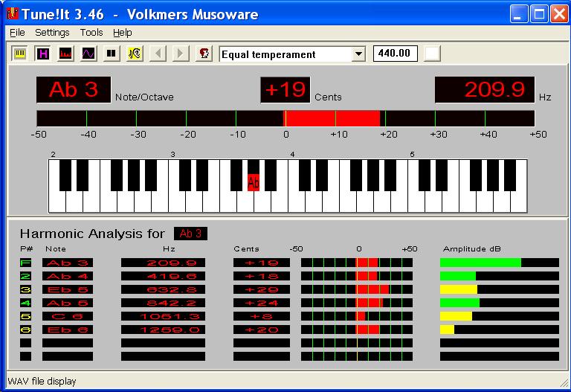This screenshot has width=571, height=392.
Task: Click the Eb 6 harmonic note cell
Action: click(68, 330)
